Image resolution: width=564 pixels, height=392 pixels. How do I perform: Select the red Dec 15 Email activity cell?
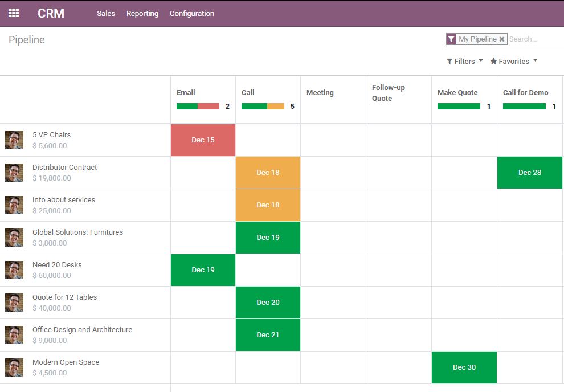tap(203, 140)
